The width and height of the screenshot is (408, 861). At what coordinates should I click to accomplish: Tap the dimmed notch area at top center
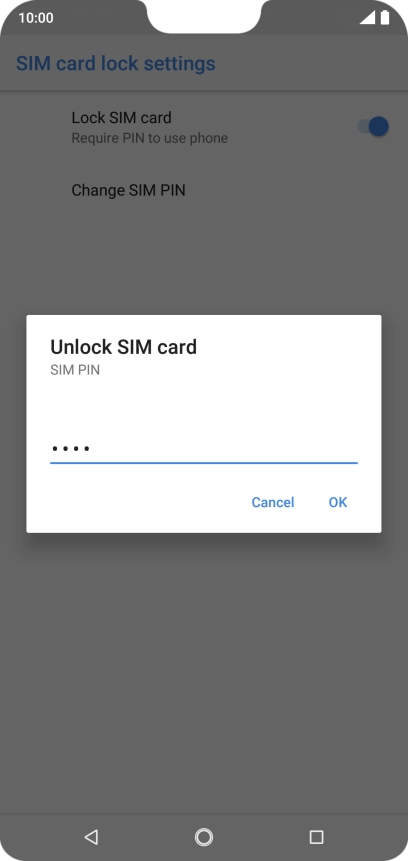click(x=204, y=15)
